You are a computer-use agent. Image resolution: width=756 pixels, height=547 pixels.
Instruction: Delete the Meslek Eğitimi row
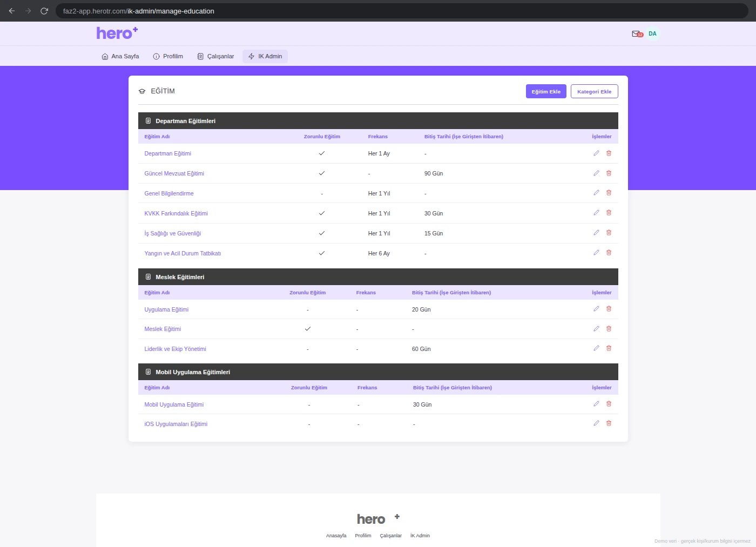(x=609, y=329)
